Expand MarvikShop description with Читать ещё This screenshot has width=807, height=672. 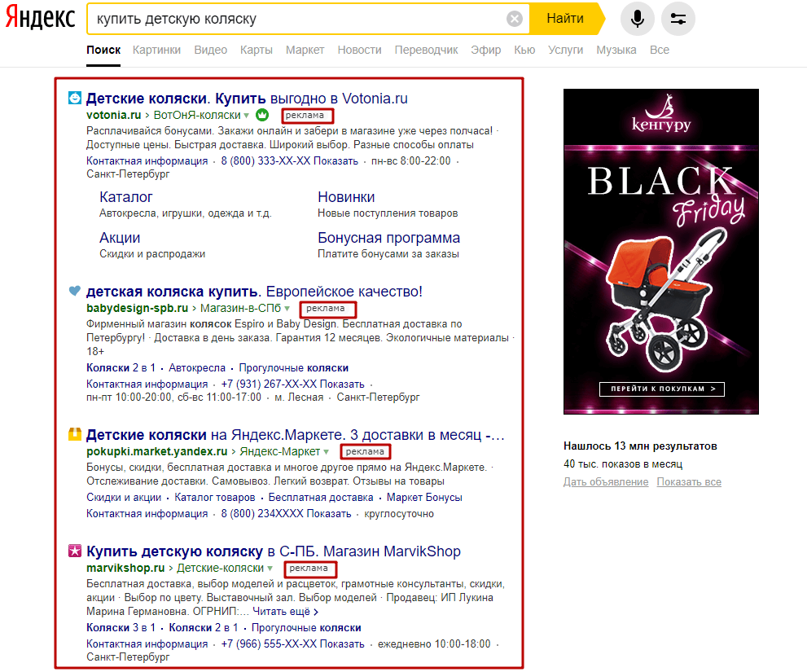pos(285,611)
